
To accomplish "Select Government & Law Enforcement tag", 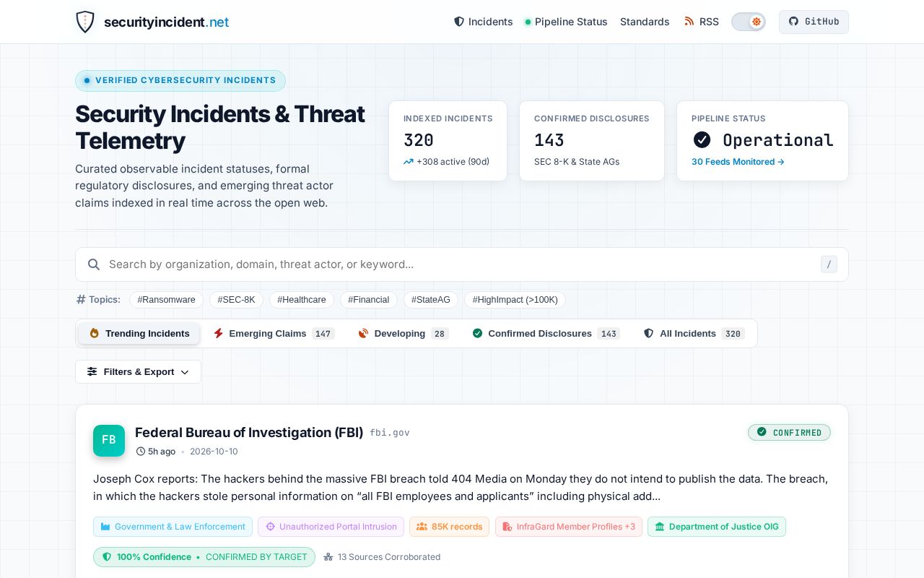I will point(173,527).
